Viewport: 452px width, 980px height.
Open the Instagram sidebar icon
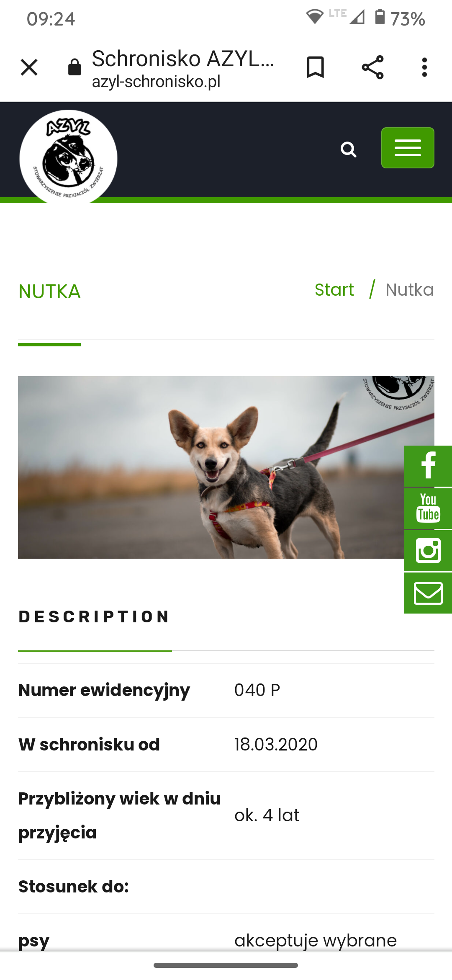click(428, 551)
